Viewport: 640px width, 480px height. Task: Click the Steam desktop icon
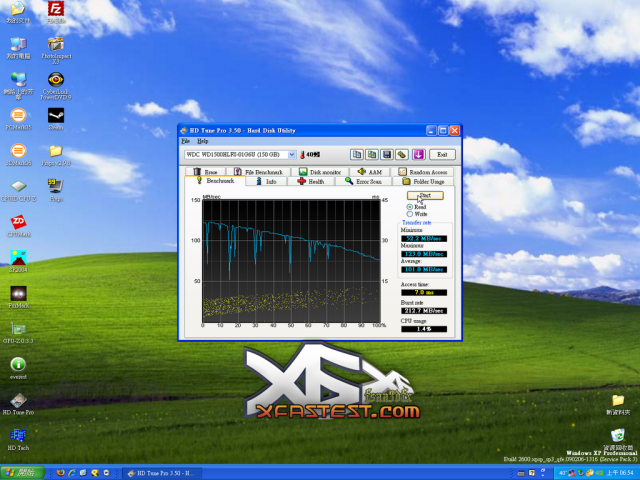click(x=56, y=119)
